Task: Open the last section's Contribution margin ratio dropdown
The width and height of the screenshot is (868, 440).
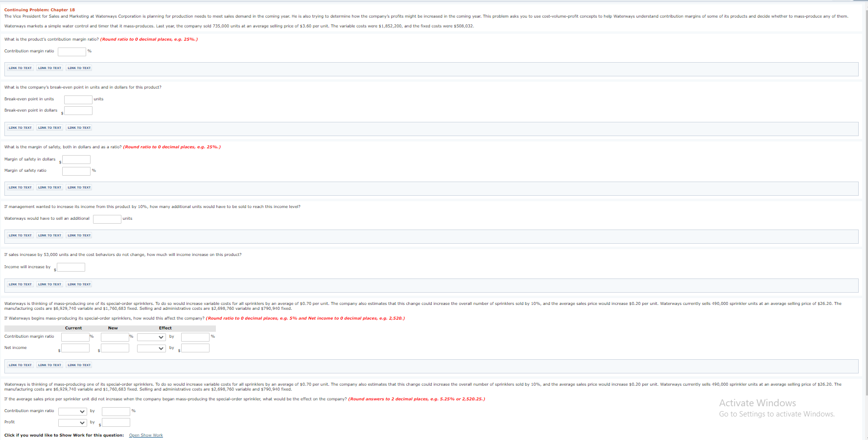Action: (72, 411)
